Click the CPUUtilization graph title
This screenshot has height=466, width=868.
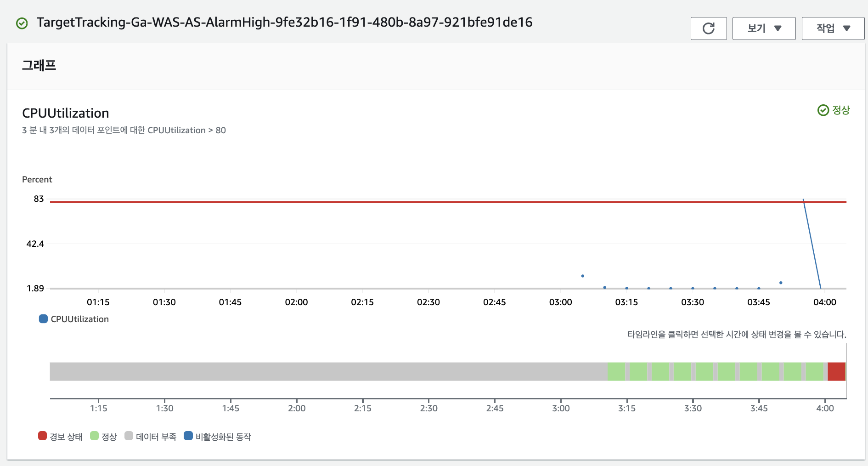tap(66, 113)
